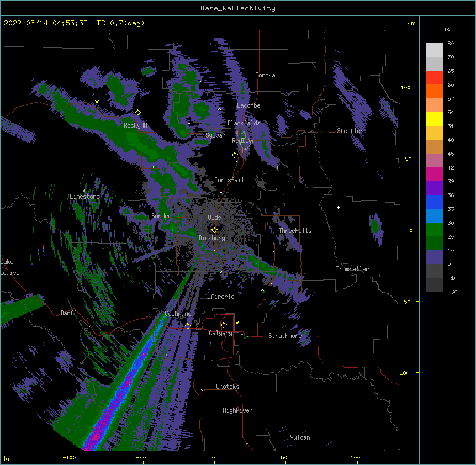Click the Base_Reflectivity title text
Image resolution: width=476 pixels, height=465 pixels.
[238, 8]
